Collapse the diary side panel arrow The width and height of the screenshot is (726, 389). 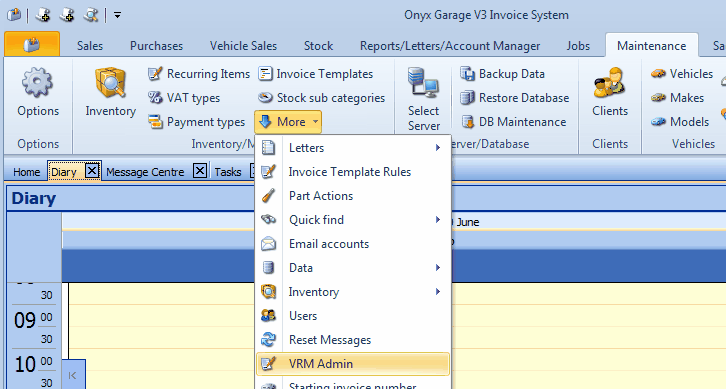point(73,375)
